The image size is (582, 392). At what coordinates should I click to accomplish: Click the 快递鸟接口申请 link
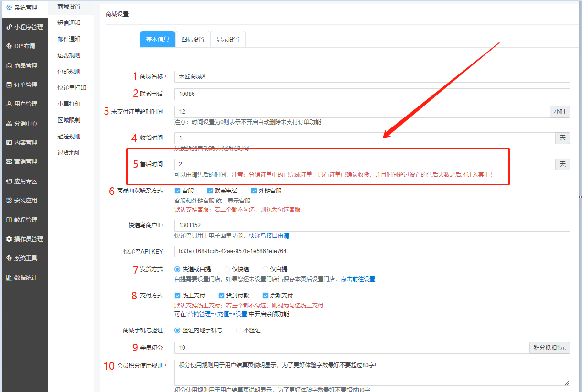(x=269, y=236)
